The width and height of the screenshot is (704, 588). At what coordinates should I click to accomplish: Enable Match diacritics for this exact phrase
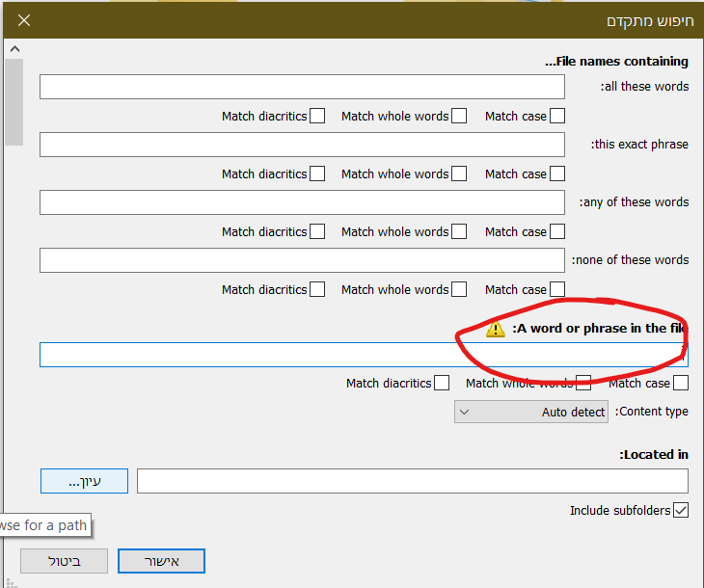click(317, 174)
